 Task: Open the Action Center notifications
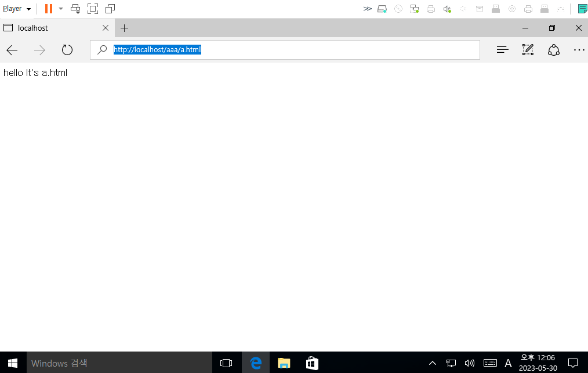click(572, 363)
